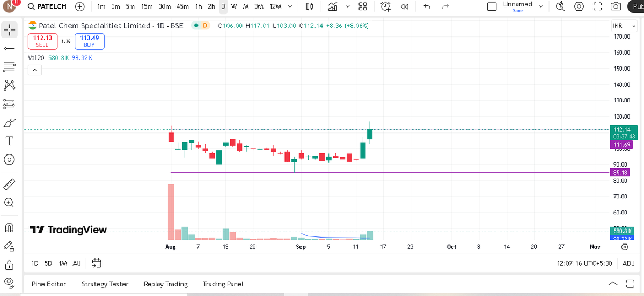
Task: Open the Indicators icon
Action: tap(333, 6)
